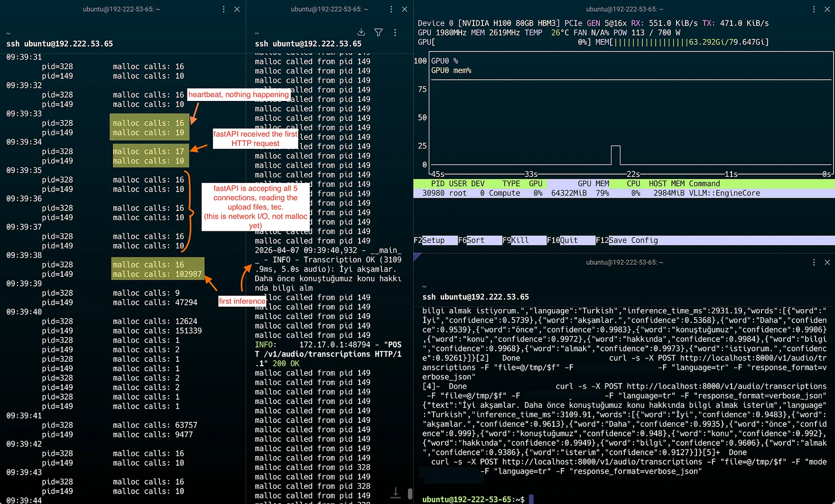Image resolution: width=835 pixels, height=504 pixels.
Task: Open the kebab menu of the nvtop terminal pane
Action: [814, 9]
